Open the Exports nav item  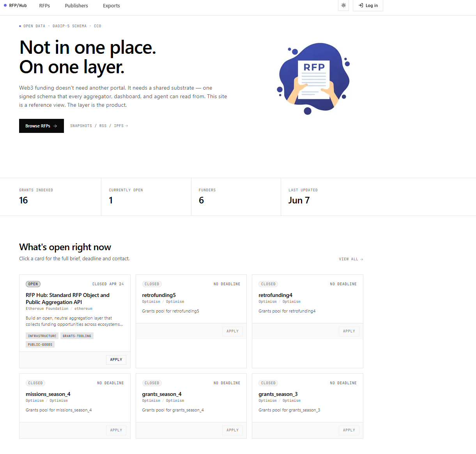point(111,6)
